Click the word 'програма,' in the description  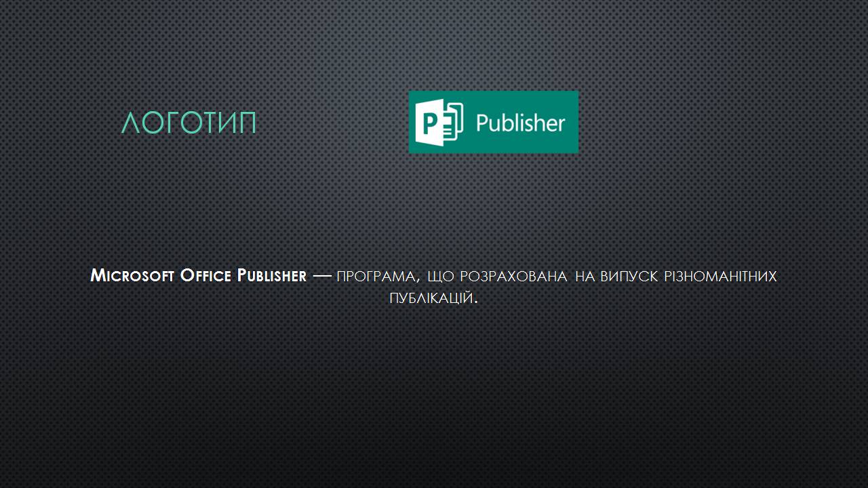[x=378, y=277]
